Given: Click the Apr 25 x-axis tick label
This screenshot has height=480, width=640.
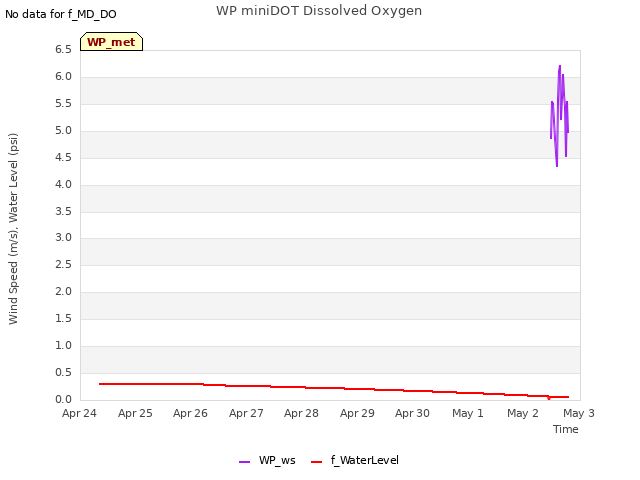Looking at the screenshot, I should click(135, 413).
